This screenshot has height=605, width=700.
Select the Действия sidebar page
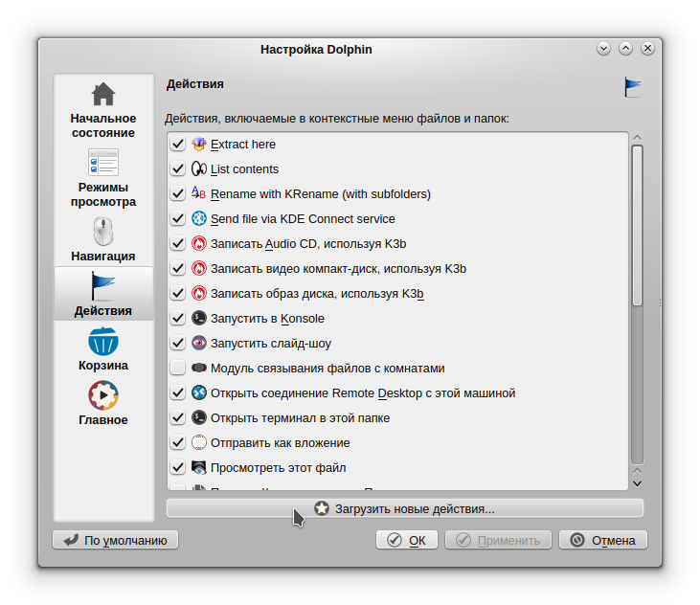[103, 294]
